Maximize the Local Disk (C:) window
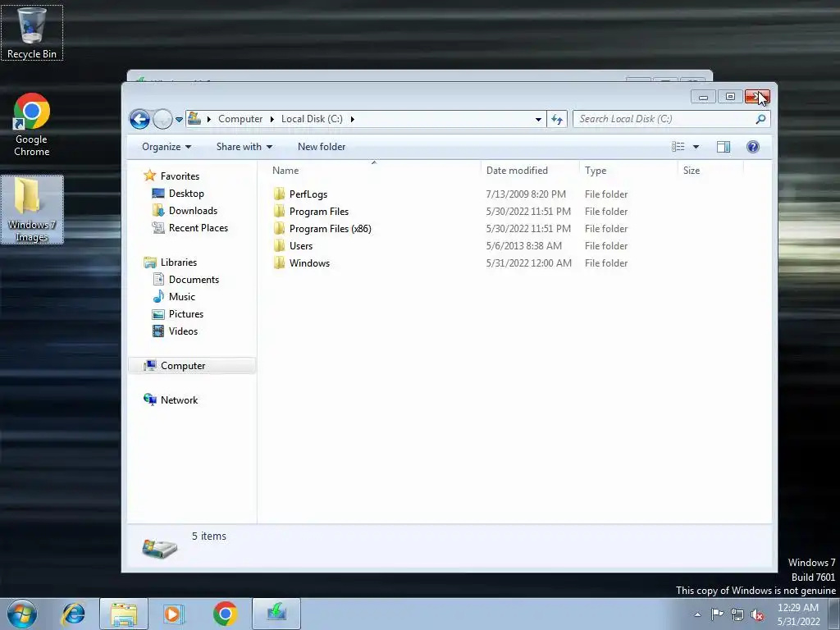This screenshot has height=630, width=840. [730, 97]
